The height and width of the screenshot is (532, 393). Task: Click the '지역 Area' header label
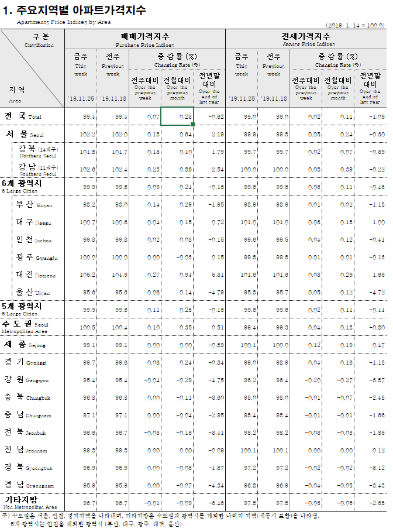(x=16, y=94)
